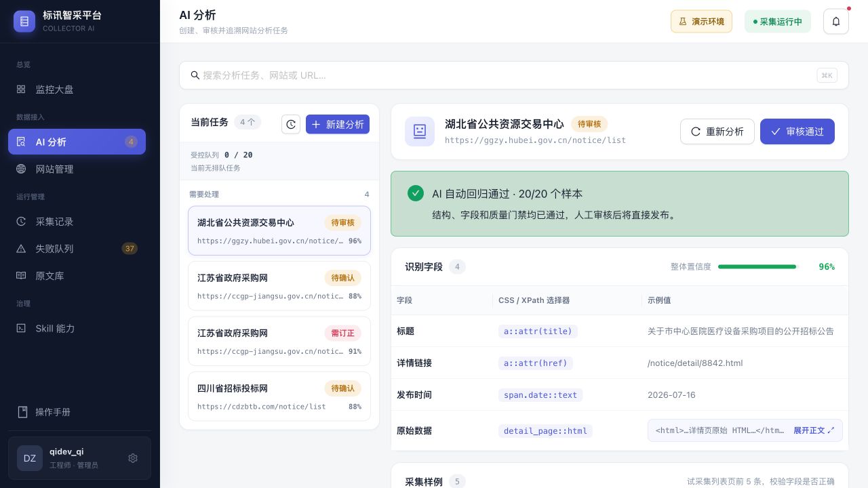Expand 展开正文 for raw HTML
The height and width of the screenshot is (488, 868).
pos(814,430)
